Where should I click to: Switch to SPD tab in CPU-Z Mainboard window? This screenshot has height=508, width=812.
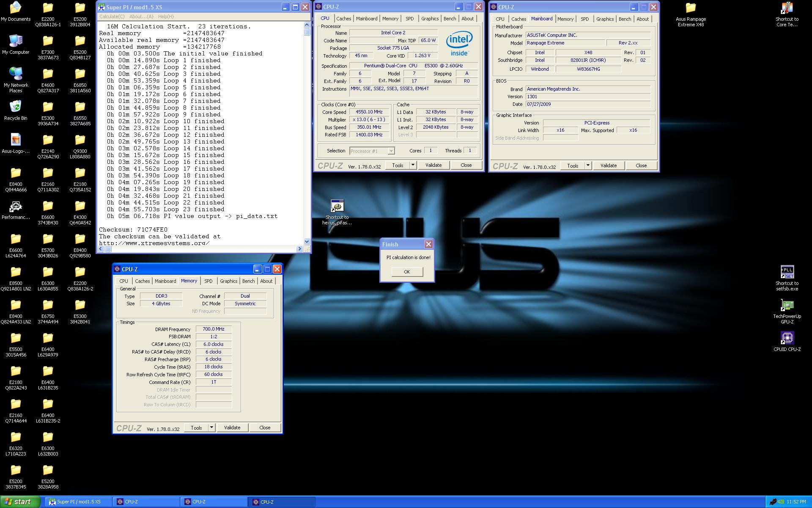pos(584,19)
